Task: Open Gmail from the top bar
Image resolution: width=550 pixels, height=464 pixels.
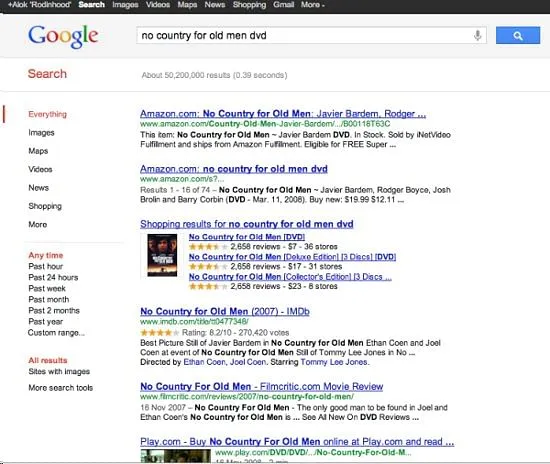Action: point(283,5)
